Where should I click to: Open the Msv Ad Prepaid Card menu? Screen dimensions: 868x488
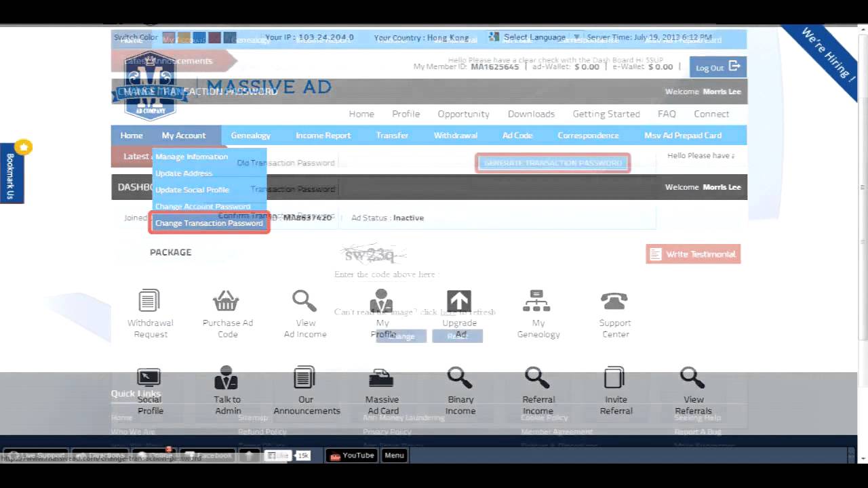tap(682, 136)
